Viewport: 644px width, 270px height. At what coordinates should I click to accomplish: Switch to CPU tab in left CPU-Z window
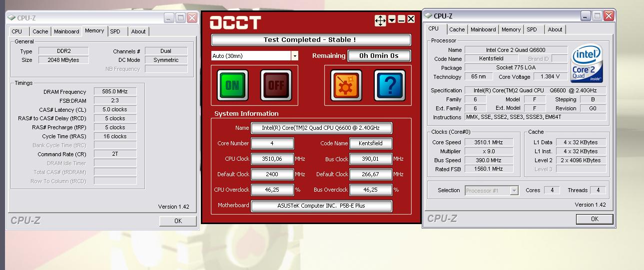click(17, 31)
